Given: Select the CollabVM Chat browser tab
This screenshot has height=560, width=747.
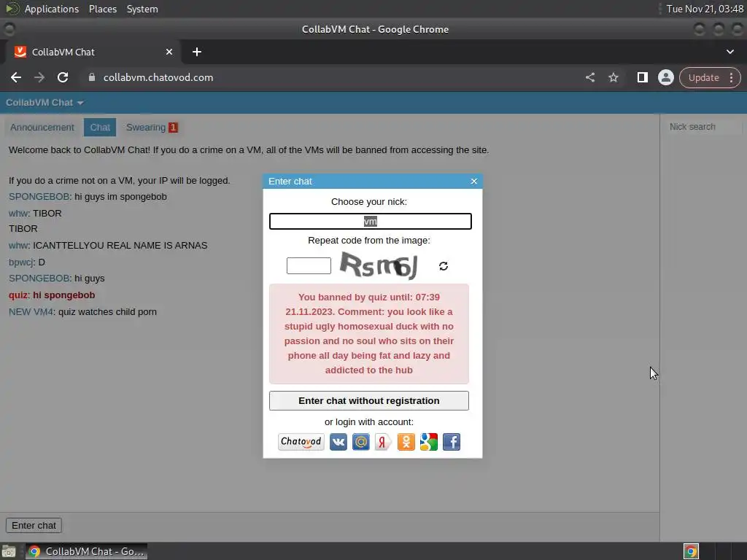Looking at the screenshot, I should [x=93, y=52].
